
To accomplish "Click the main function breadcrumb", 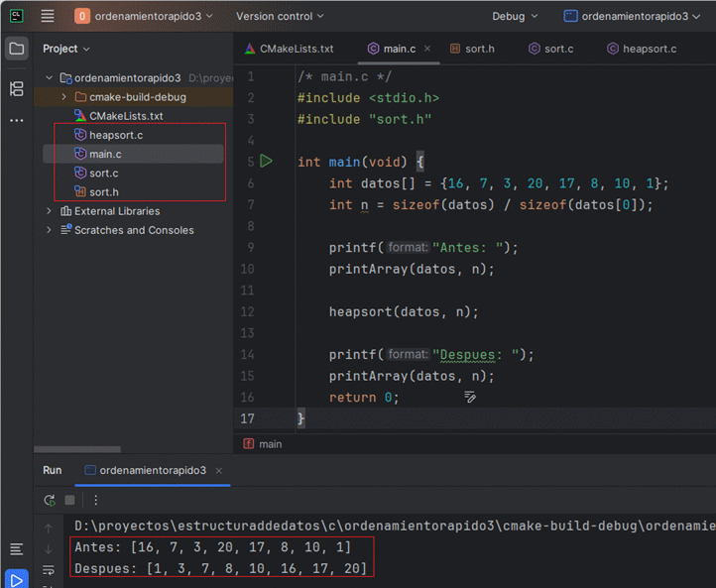I will click(x=270, y=444).
